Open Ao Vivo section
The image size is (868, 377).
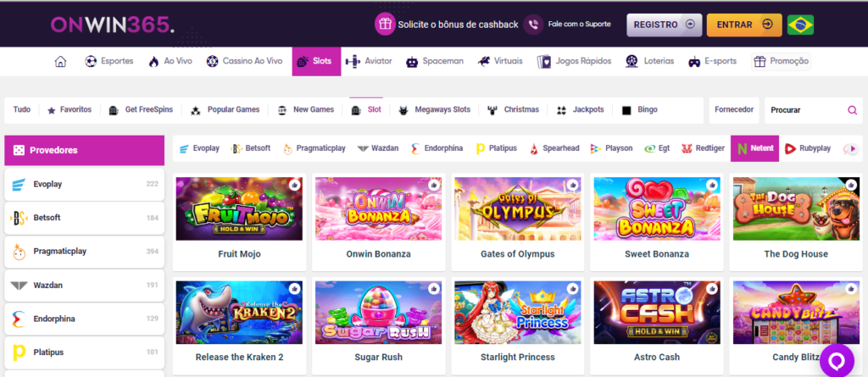170,62
